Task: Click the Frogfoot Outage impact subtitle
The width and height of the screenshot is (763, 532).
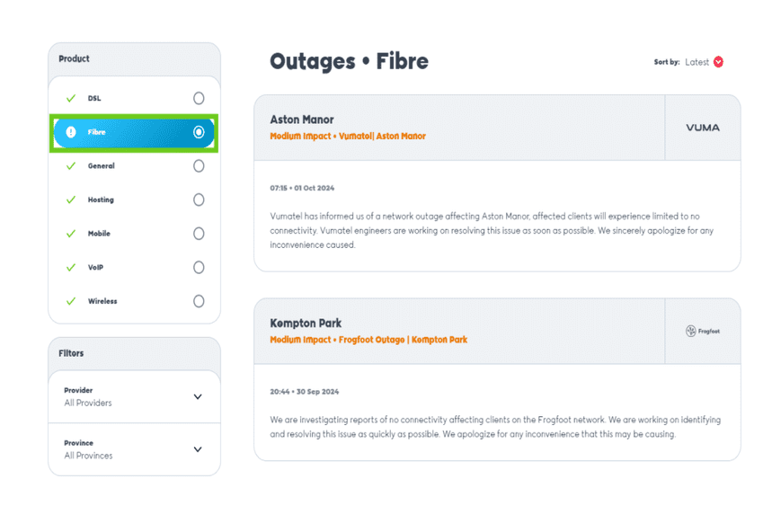Action: pos(368,340)
